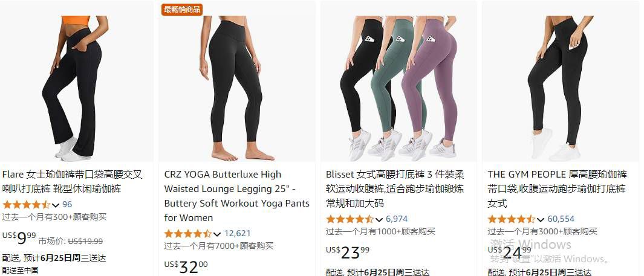Viewport: 644px width, 276px height.
Task: Click THE GYM PEOPLE star rating icons
Action: point(512,219)
